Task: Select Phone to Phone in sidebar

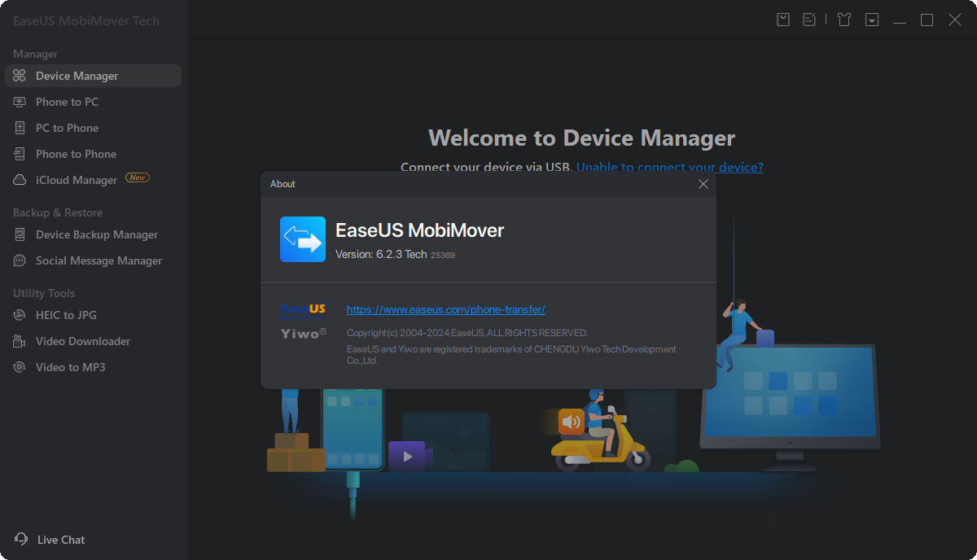Action: coord(93,154)
